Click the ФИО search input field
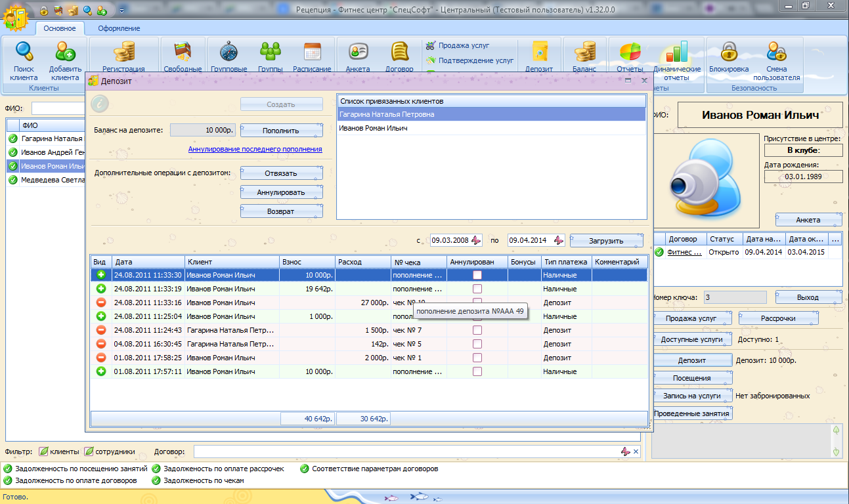This screenshot has width=849, height=504. coord(59,108)
